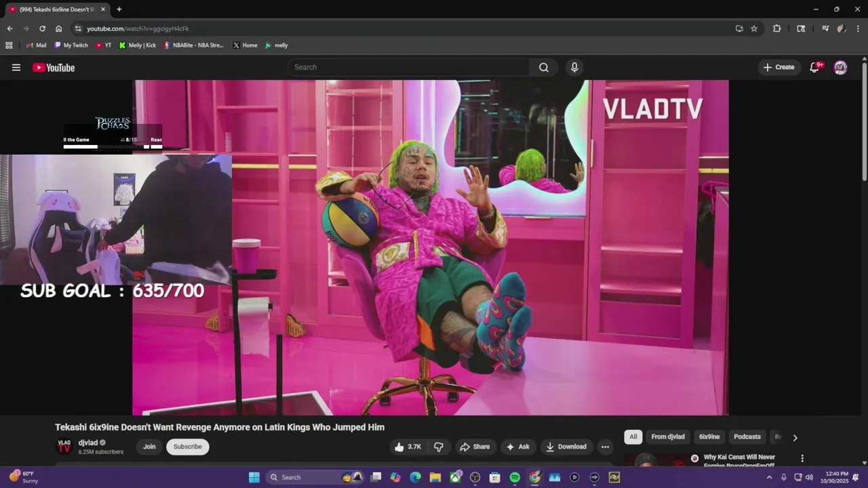Open the YT bookmark

pyautogui.click(x=103, y=45)
